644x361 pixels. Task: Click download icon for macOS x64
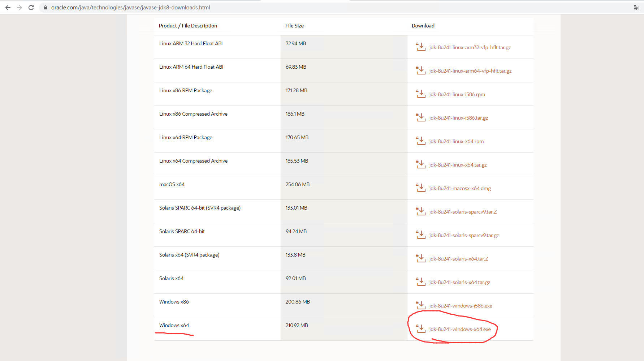421,188
